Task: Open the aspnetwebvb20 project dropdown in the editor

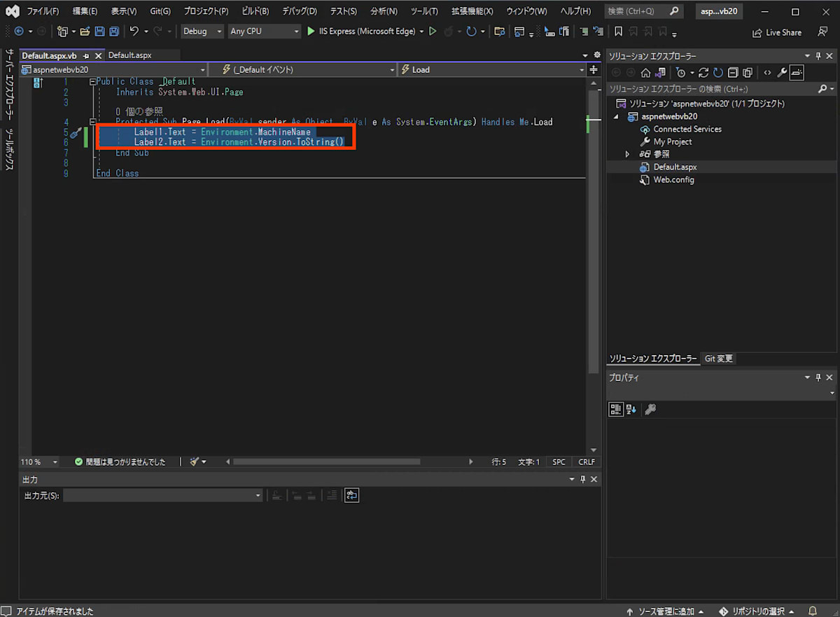Action: coord(113,69)
